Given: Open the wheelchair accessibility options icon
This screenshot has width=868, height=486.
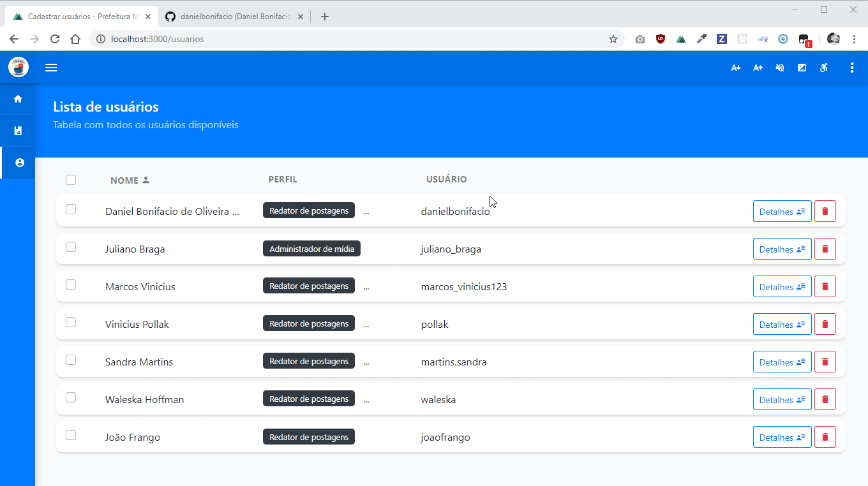Looking at the screenshot, I should click(824, 68).
